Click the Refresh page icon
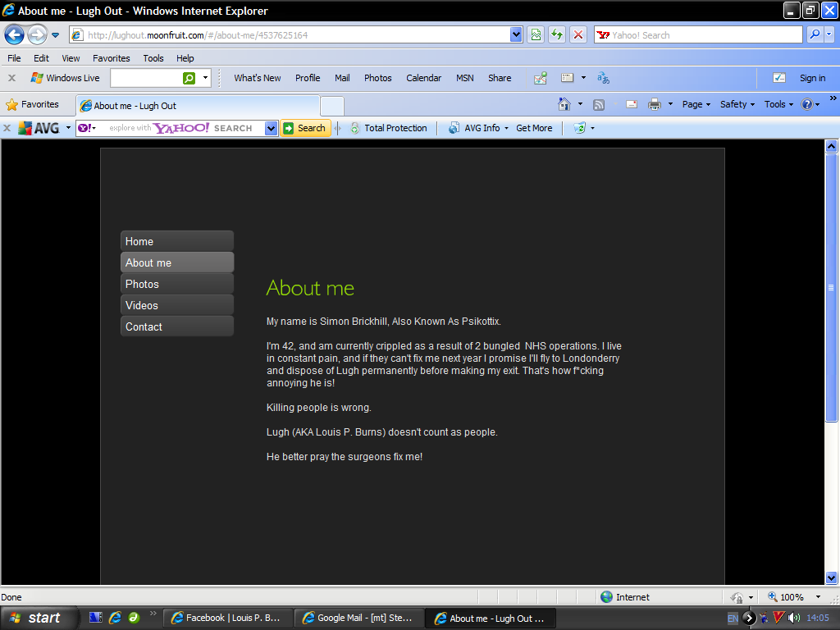Screen dimensions: 840x630 [x=557, y=34]
